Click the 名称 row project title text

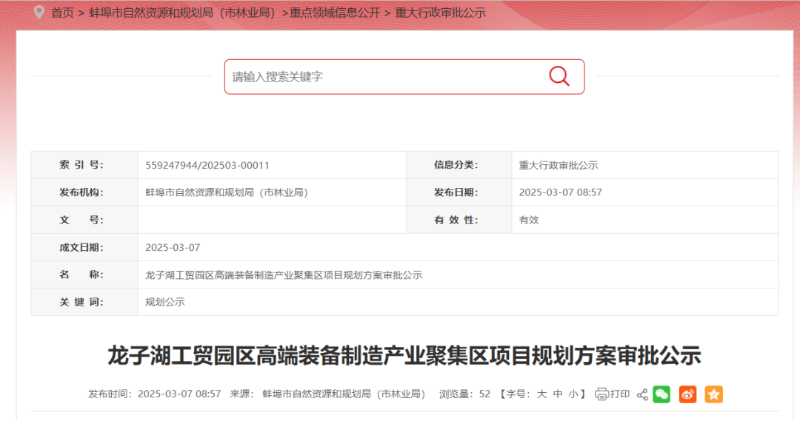point(283,275)
